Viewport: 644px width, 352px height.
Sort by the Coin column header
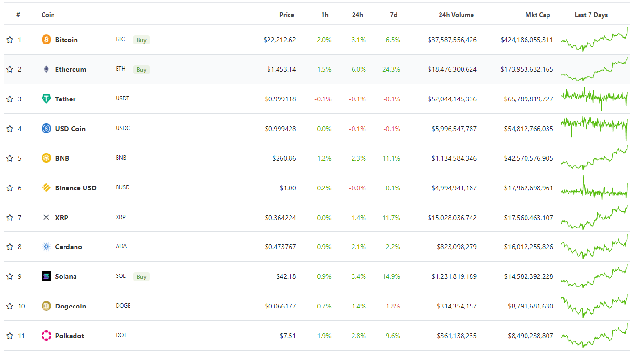coord(48,15)
